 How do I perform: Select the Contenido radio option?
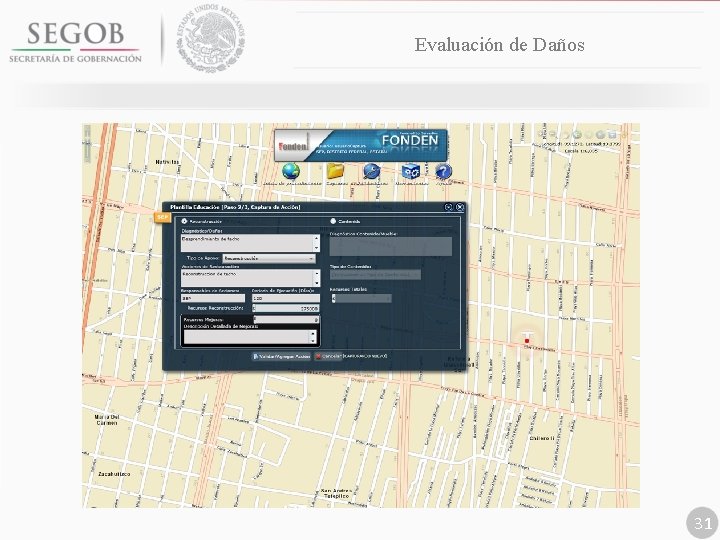click(333, 221)
